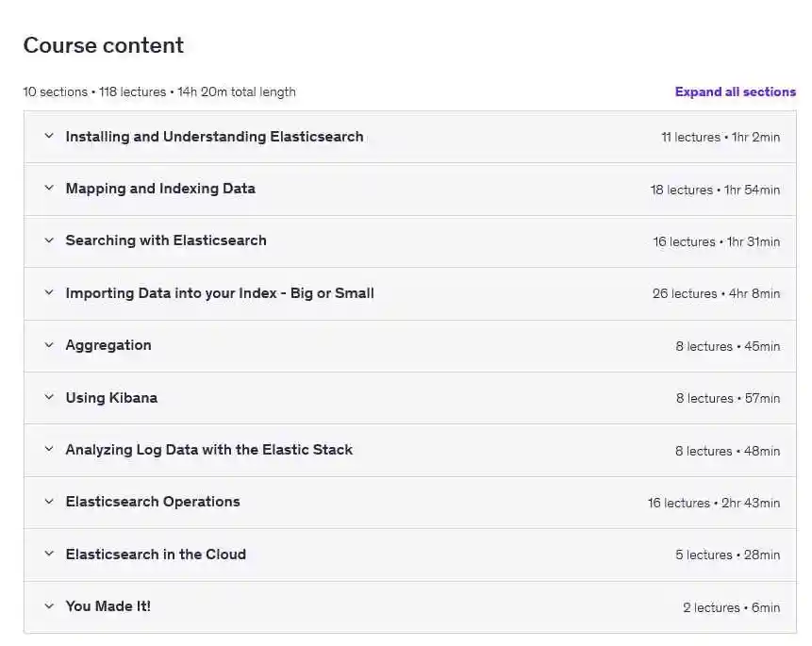Open Installing and Understanding Elasticsearch title
The height and width of the screenshot is (646, 812).
coord(214,137)
